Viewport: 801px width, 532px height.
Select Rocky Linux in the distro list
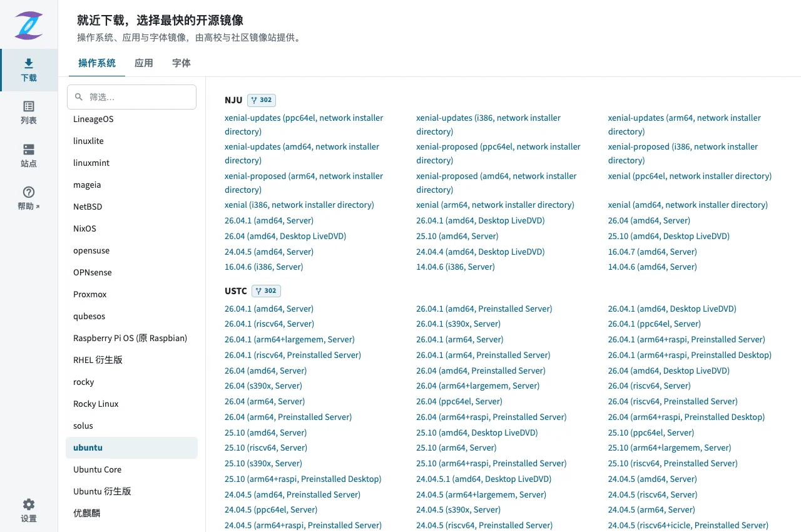131,404
